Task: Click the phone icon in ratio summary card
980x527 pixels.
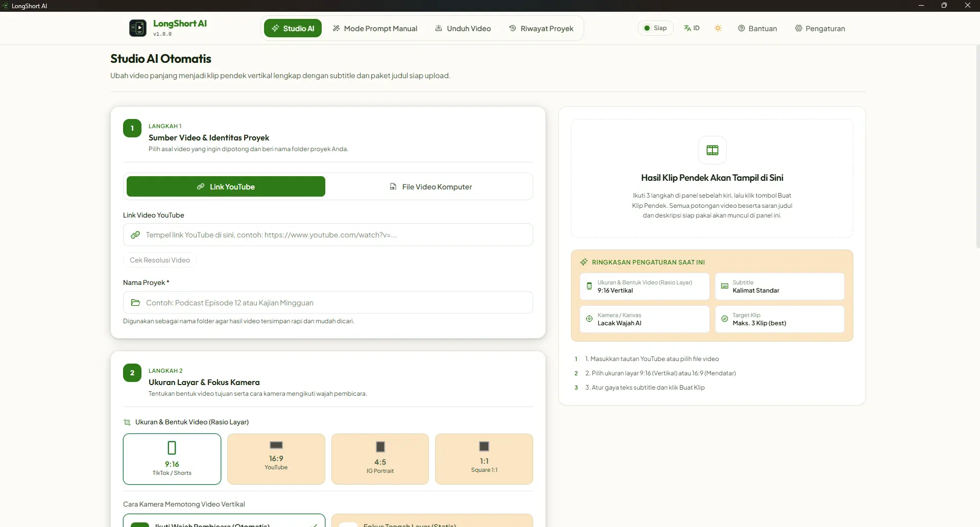Action: click(589, 286)
